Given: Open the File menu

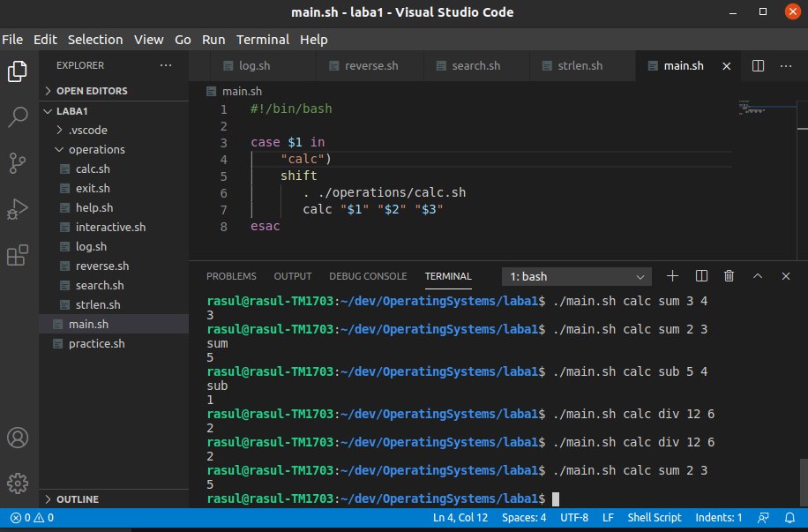Looking at the screenshot, I should [12, 40].
